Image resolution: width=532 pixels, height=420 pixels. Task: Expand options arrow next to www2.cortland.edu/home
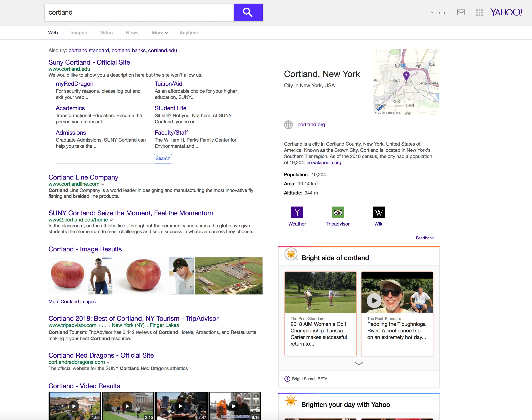pyautogui.click(x=111, y=220)
